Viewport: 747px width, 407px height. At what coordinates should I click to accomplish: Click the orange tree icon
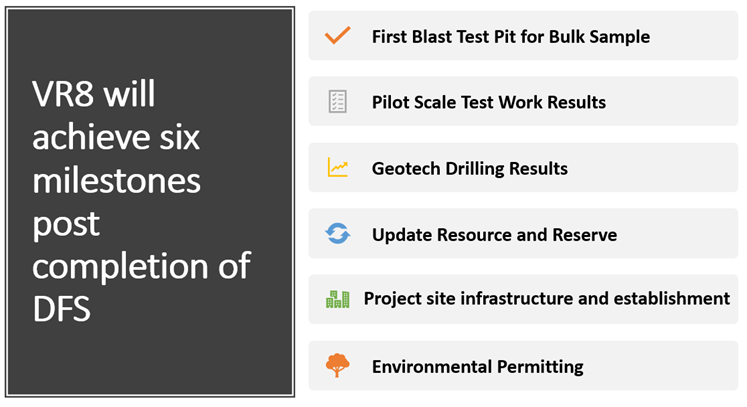pos(337,366)
